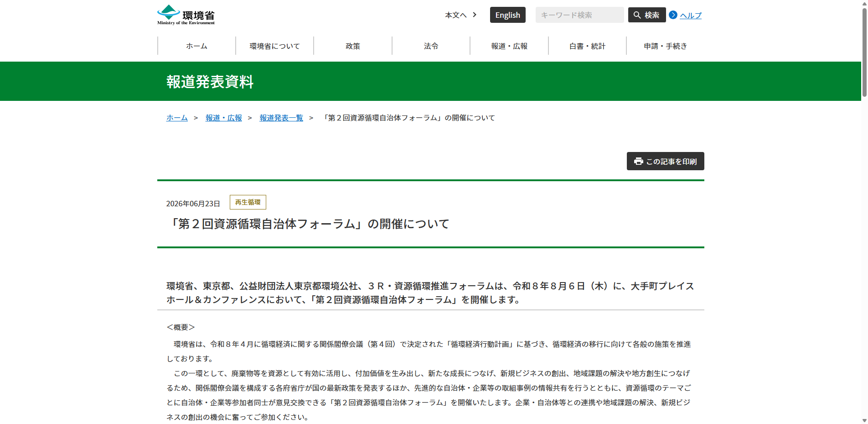Click the printer icon on print button
The width and height of the screenshot is (868, 424).
[638, 161]
